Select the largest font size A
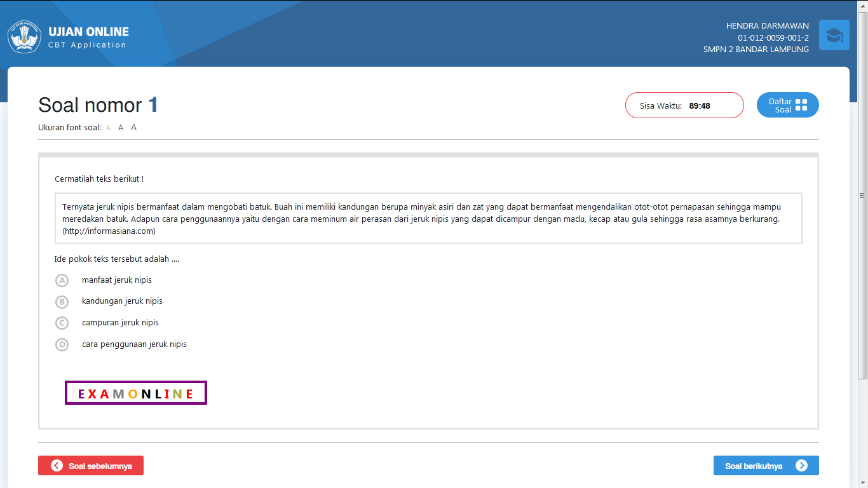Viewport: 868px width, 488px height. click(133, 127)
